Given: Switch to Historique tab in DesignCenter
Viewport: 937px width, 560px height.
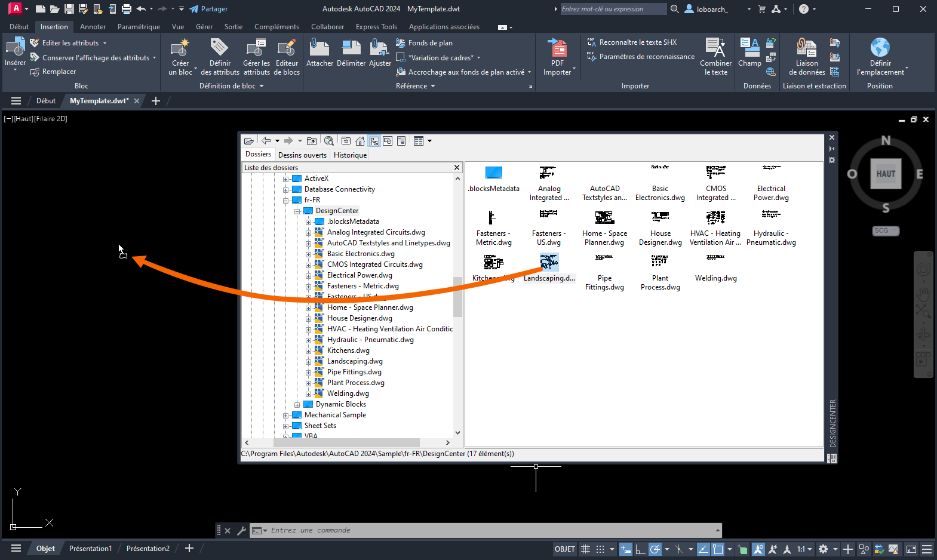Looking at the screenshot, I should pyautogui.click(x=350, y=155).
